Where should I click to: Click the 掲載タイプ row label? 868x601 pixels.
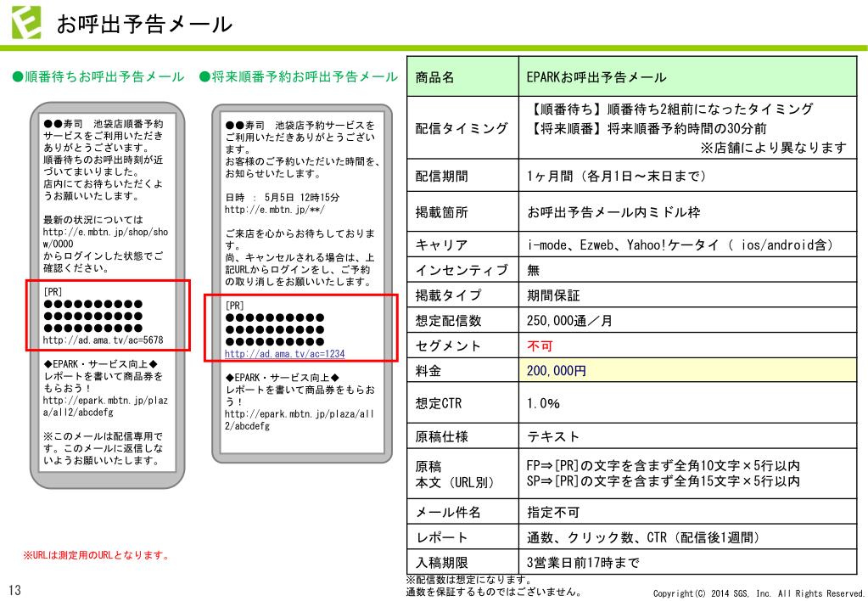[448, 295]
